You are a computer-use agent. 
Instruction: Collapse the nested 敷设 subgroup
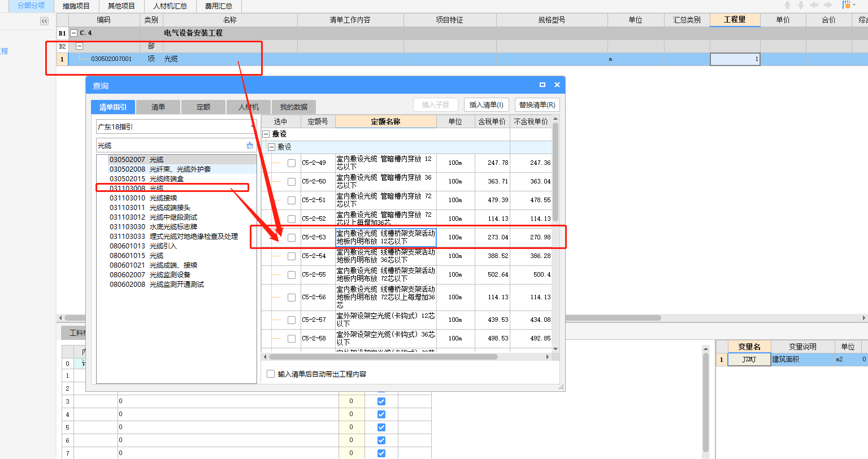pyautogui.click(x=272, y=147)
